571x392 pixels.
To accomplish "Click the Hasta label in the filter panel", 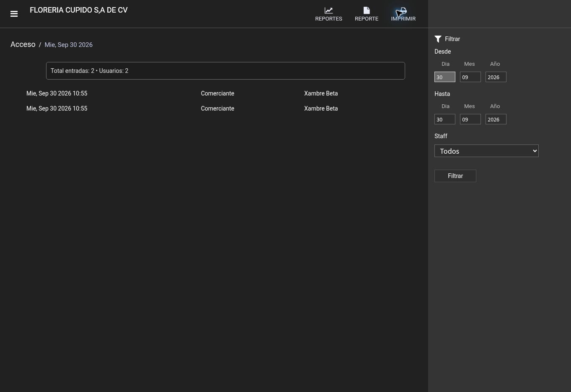I will pos(442,94).
